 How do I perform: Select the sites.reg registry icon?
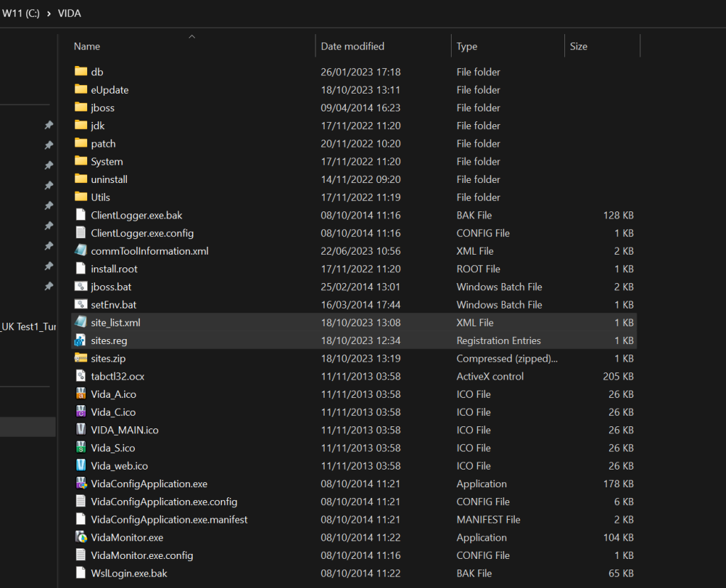[x=81, y=340]
